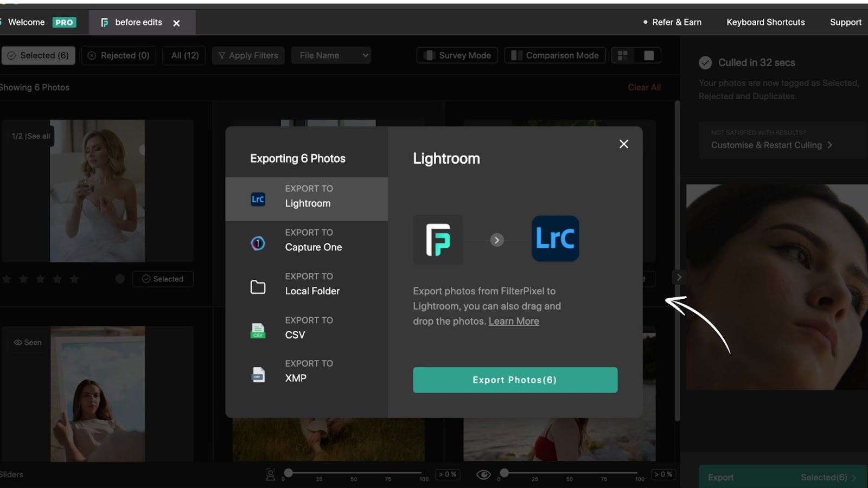Switch to the Welcome tab
Viewport: 868px width, 488px height.
point(26,22)
